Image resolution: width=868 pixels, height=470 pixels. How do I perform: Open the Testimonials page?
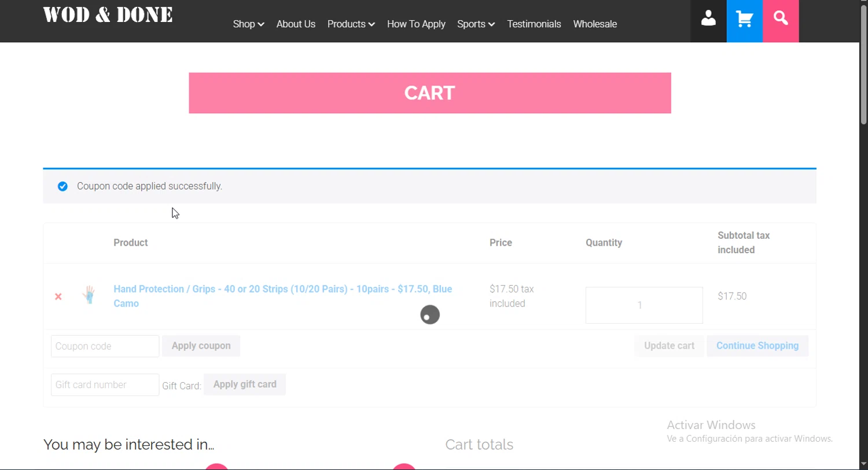click(534, 24)
